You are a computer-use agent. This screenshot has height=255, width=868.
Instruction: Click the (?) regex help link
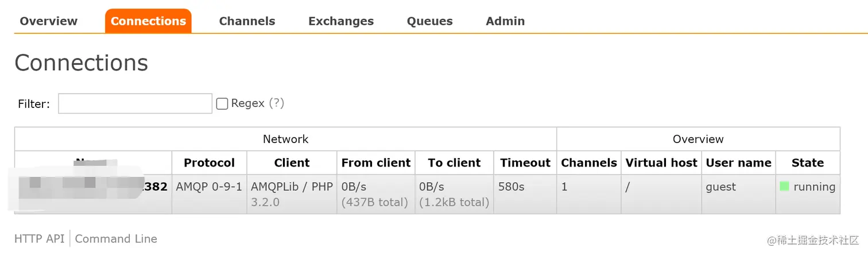[x=277, y=103]
